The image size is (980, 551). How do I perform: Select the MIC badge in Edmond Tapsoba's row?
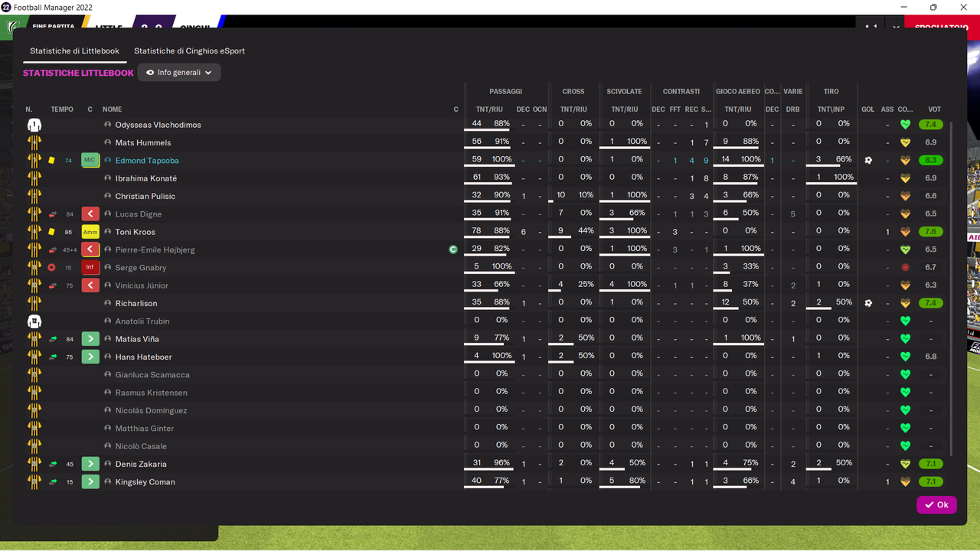click(x=90, y=161)
